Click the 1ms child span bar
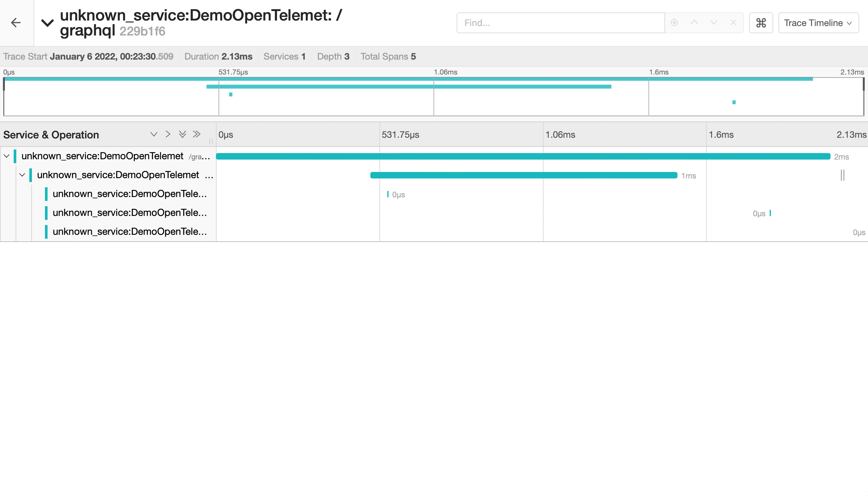The width and height of the screenshot is (868, 496). 524,176
